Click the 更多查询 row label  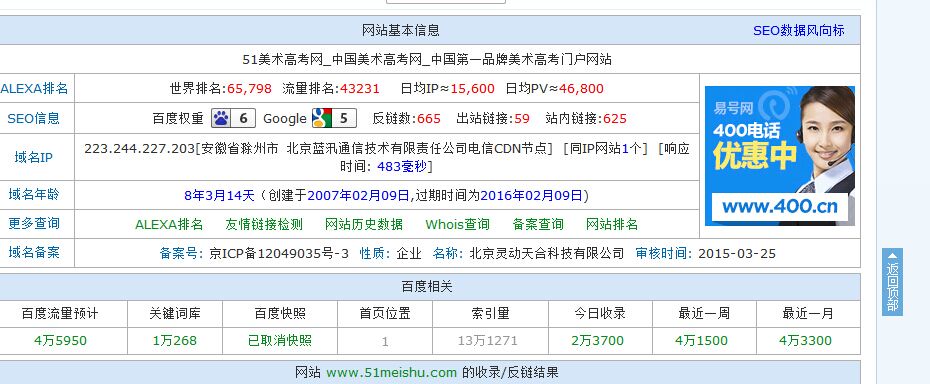pos(34,224)
